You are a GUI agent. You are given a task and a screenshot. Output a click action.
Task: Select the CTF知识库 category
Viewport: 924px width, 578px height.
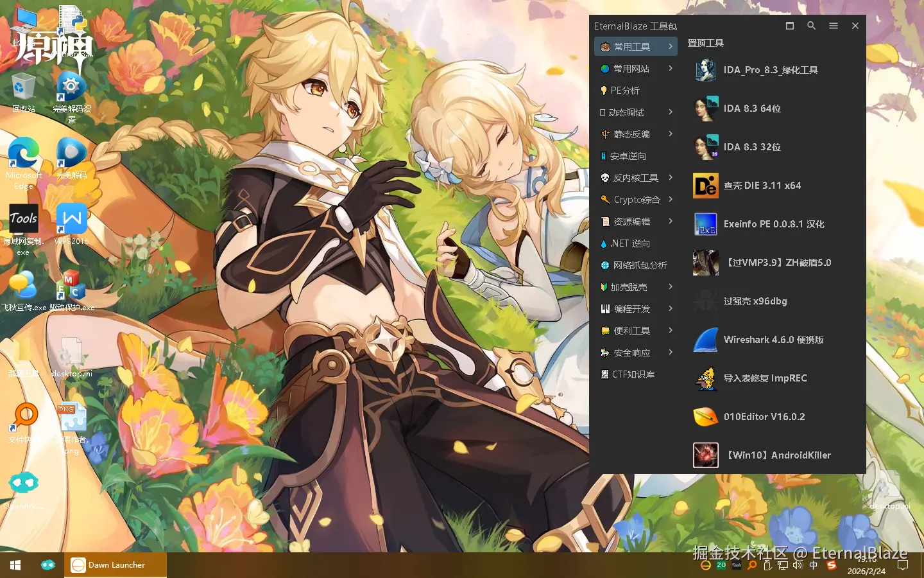(636, 374)
